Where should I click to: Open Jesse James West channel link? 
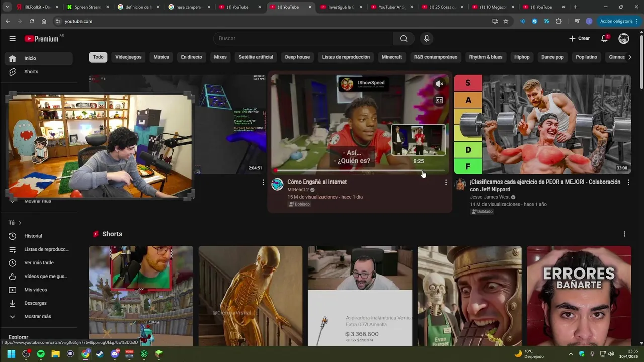click(490, 197)
